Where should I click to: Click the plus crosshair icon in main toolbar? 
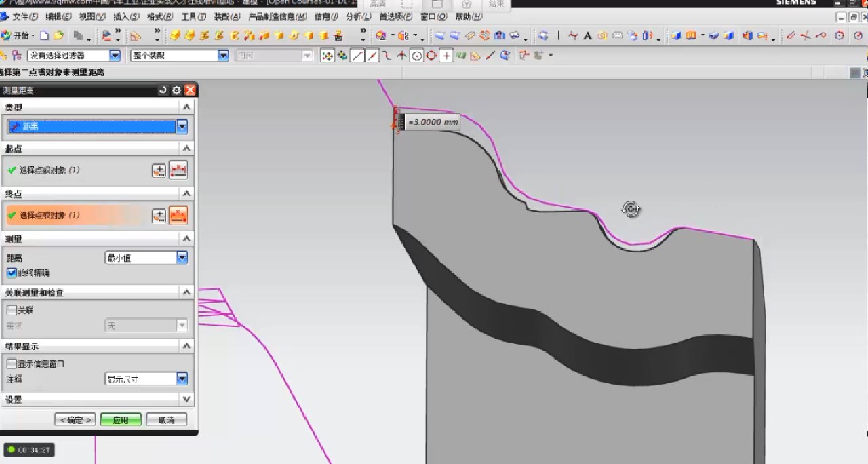point(558,35)
